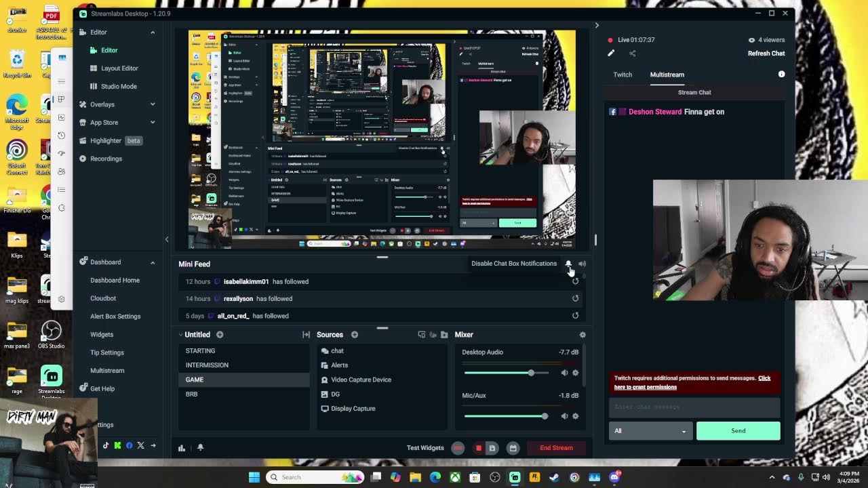
Task: Open the OBS Studio desktop shortcut
Action: pos(51,335)
